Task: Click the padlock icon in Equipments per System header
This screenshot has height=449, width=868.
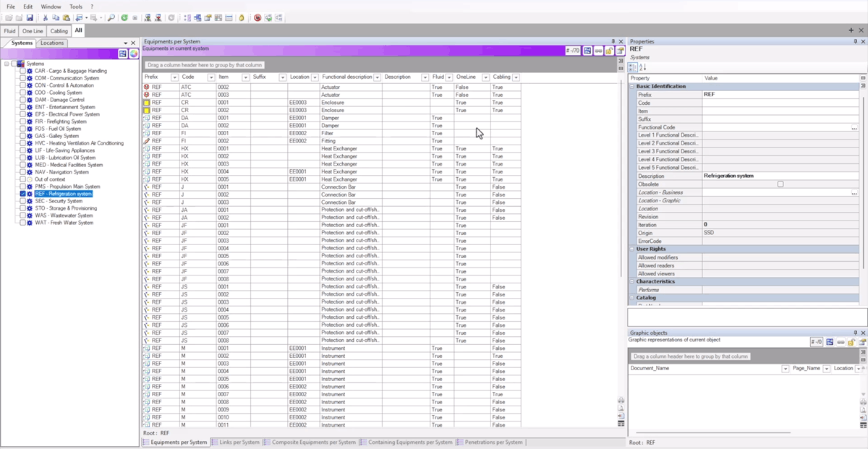Action: coord(609,51)
